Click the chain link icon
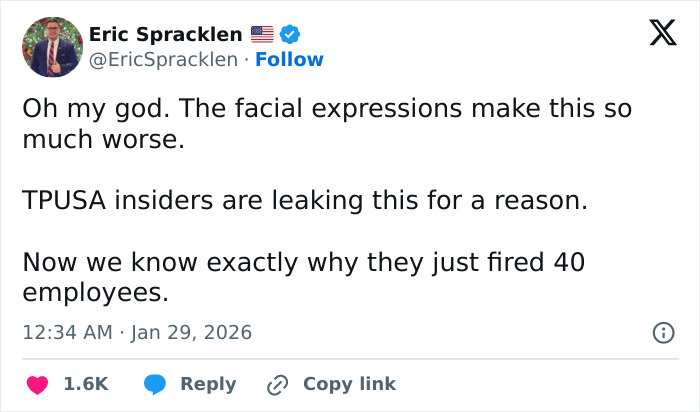700x412 pixels. (x=277, y=384)
